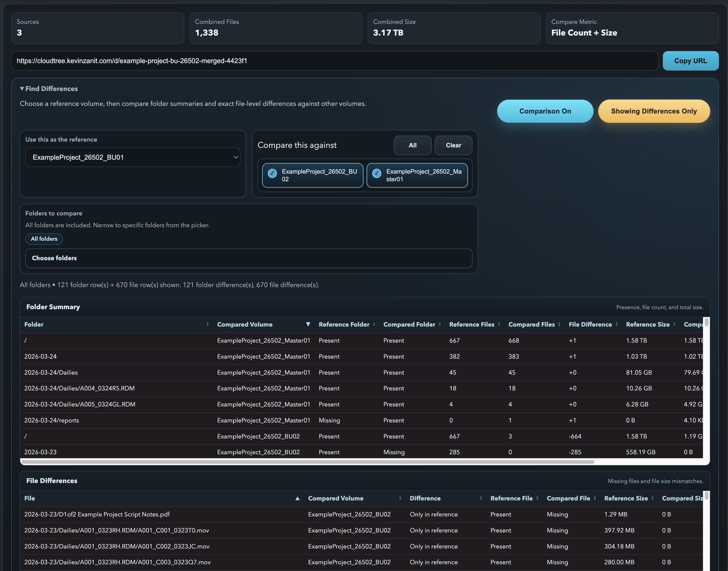The width and height of the screenshot is (728, 571).
Task: Click ascending sort arrow on File column
Action: point(297,498)
